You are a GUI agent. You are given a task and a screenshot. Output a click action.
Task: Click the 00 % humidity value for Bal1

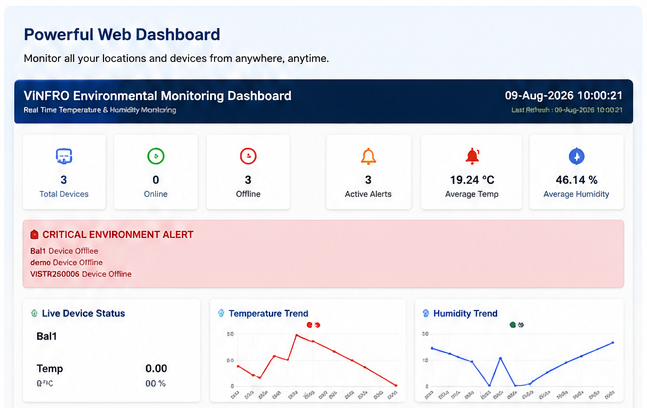[155, 384]
